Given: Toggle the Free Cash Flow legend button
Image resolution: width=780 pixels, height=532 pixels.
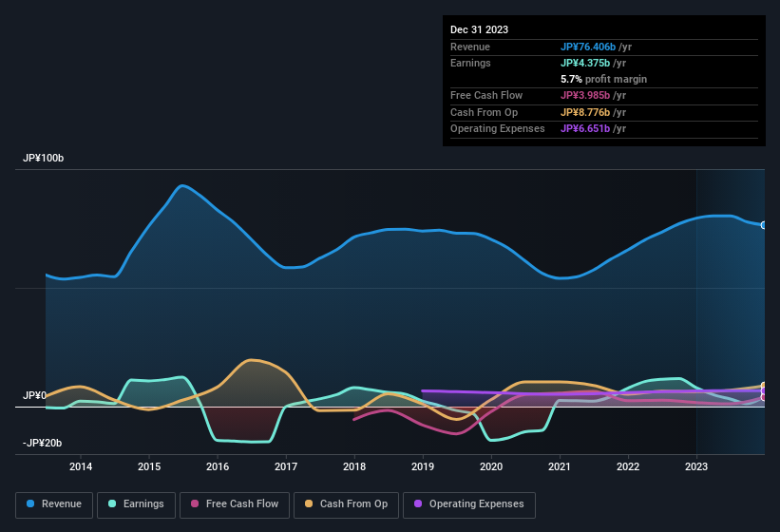Looking at the screenshot, I should pos(235,504).
